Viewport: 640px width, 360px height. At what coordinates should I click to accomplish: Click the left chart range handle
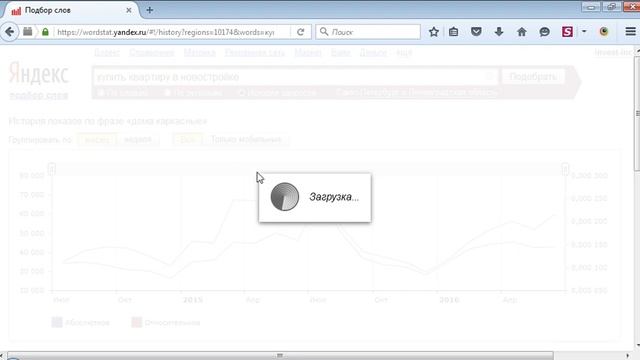(x=51, y=169)
